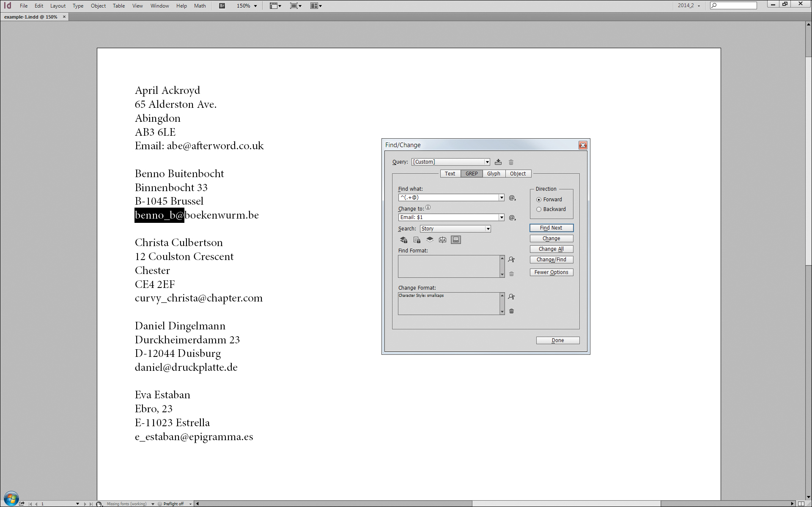Toggle Include Hidden Layers option
The height and width of the screenshot is (507, 812).
(430, 240)
